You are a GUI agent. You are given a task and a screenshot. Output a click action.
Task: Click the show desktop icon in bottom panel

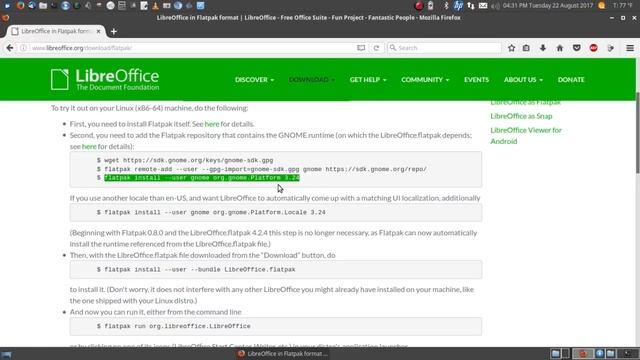(7, 354)
